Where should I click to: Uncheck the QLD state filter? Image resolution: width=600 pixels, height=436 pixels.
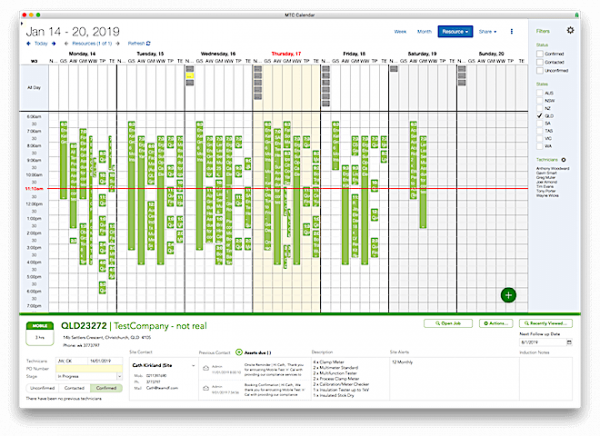tap(540, 116)
